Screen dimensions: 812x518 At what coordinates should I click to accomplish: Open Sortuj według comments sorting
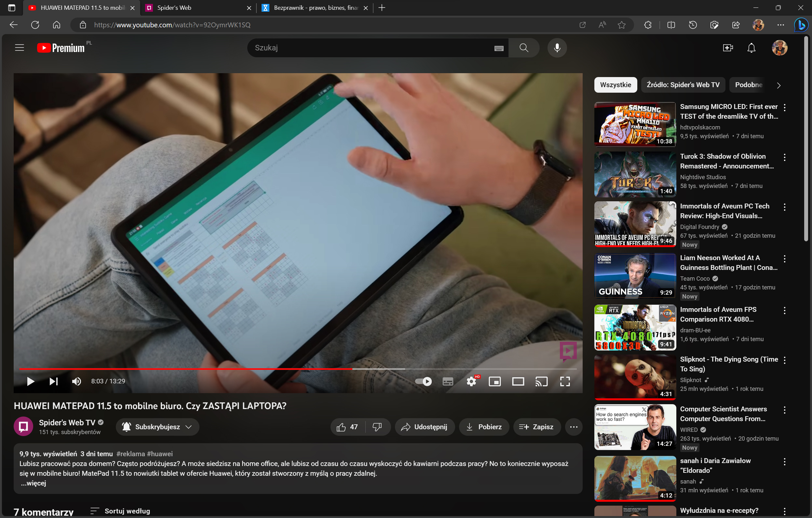(x=120, y=511)
